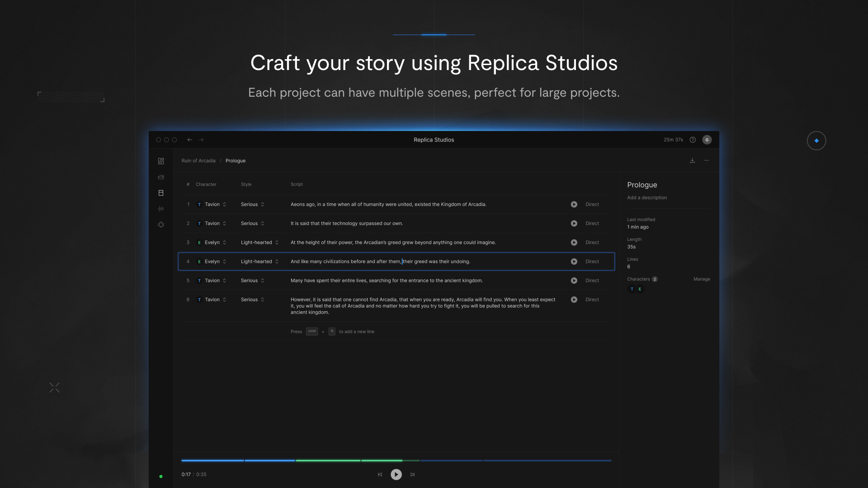
Task: Click the T character avatar in side panel
Action: (632, 289)
